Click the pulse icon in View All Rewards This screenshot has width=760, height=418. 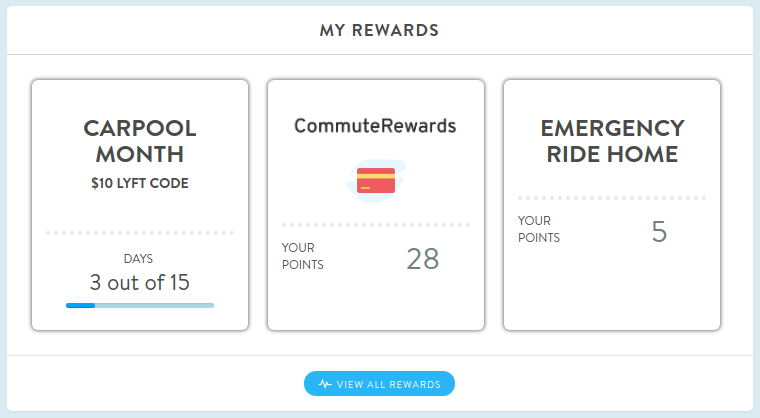click(325, 384)
